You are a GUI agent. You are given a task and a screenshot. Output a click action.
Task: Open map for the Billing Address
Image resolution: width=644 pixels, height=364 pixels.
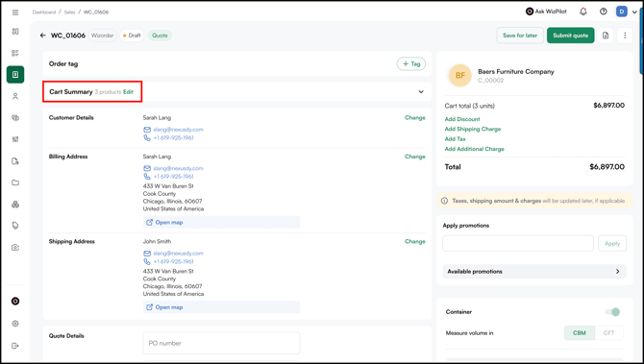[x=221, y=223]
